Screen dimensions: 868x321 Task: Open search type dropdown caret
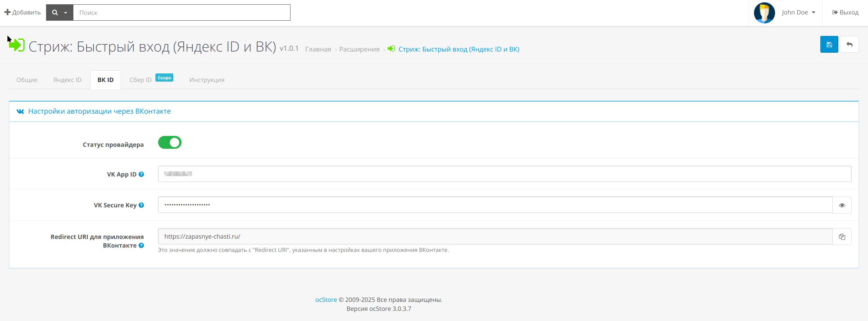[66, 13]
